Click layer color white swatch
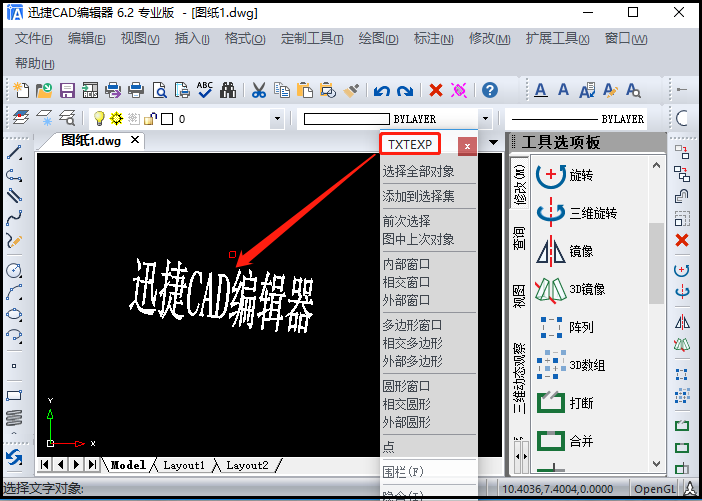Image resolution: width=702 pixels, height=501 pixels. pos(167,119)
